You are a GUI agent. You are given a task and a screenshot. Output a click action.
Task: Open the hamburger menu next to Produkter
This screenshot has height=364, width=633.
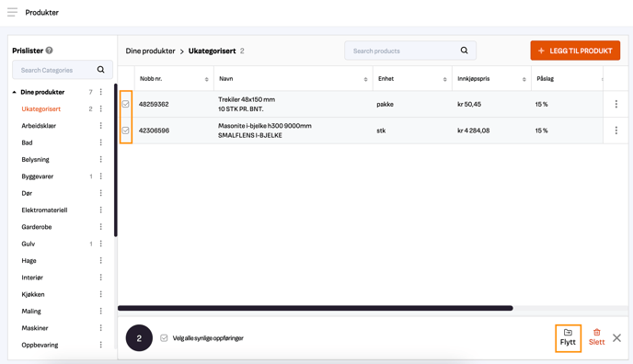pos(12,12)
